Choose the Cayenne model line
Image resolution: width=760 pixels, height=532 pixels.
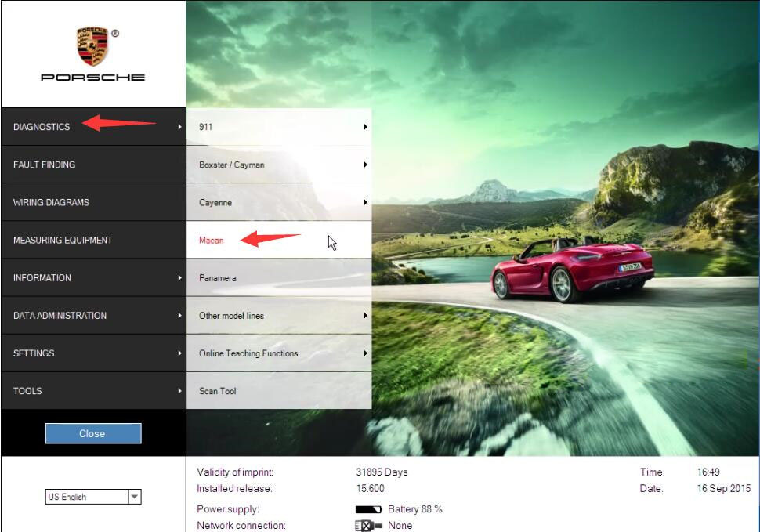279,202
